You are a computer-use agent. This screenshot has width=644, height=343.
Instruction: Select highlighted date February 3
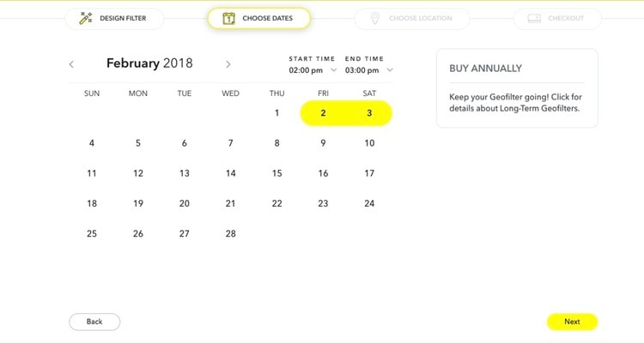[369, 113]
